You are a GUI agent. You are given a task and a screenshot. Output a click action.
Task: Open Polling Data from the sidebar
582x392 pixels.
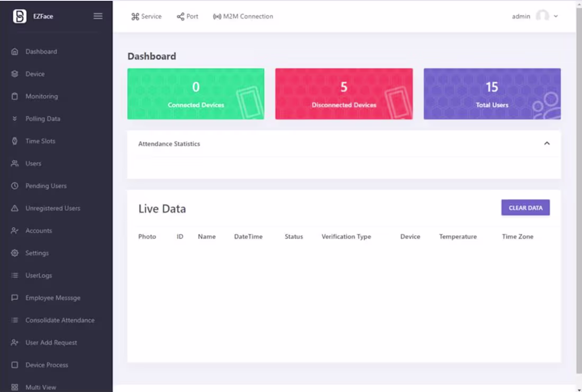point(16,118)
